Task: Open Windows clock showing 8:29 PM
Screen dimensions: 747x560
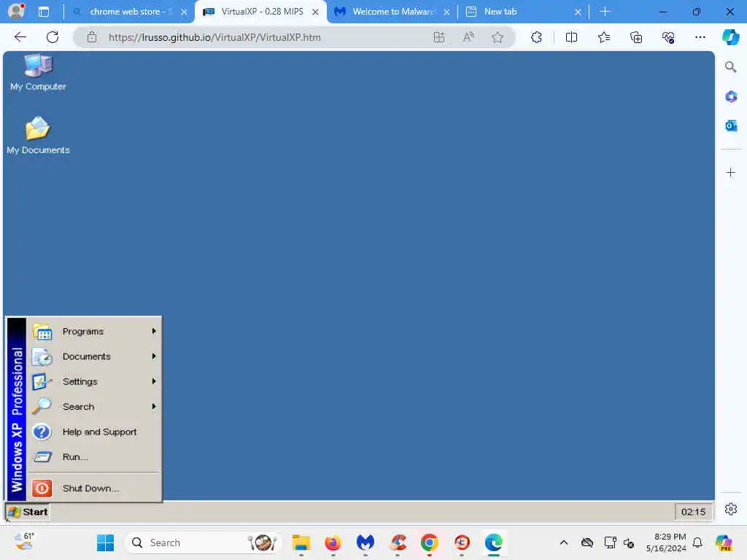Action: [x=666, y=542]
